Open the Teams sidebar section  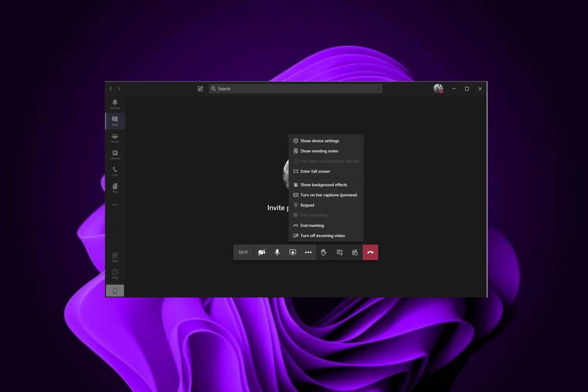tap(115, 138)
